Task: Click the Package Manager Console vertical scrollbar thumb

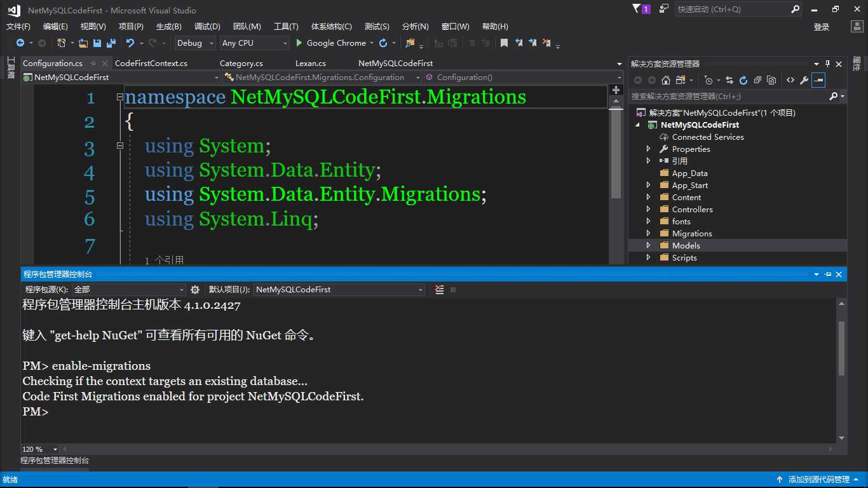Action: (x=842, y=348)
